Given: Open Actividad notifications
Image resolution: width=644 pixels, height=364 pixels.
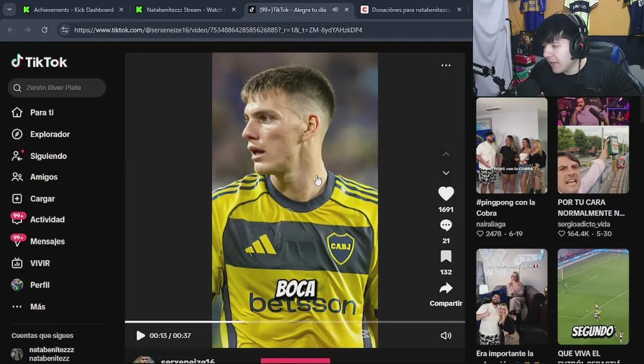Looking at the screenshot, I should coord(38,219).
